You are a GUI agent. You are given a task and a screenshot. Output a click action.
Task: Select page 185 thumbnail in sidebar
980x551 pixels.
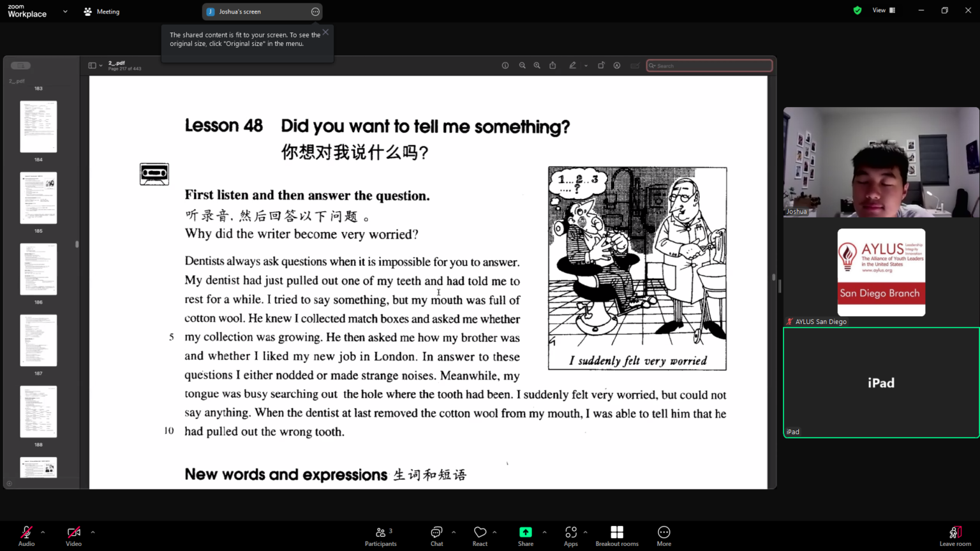pyautogui.click(x=38, y=198)
